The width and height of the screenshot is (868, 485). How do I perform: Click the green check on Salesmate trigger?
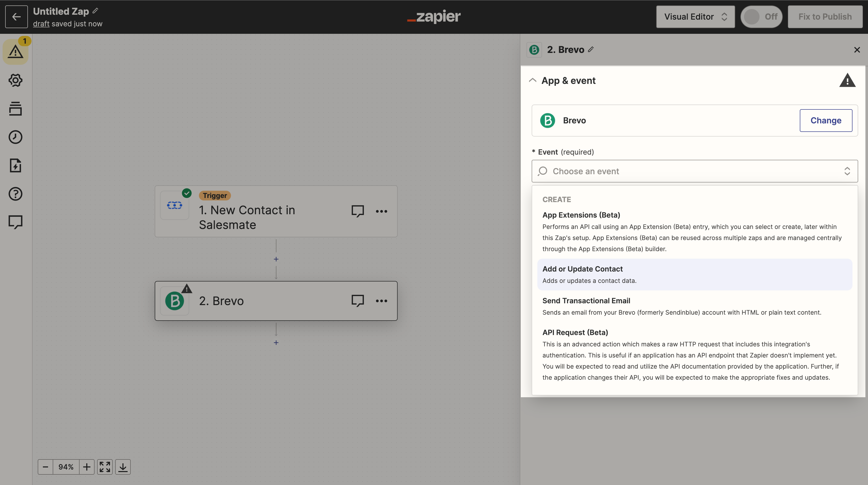click(x=187, y=193)
